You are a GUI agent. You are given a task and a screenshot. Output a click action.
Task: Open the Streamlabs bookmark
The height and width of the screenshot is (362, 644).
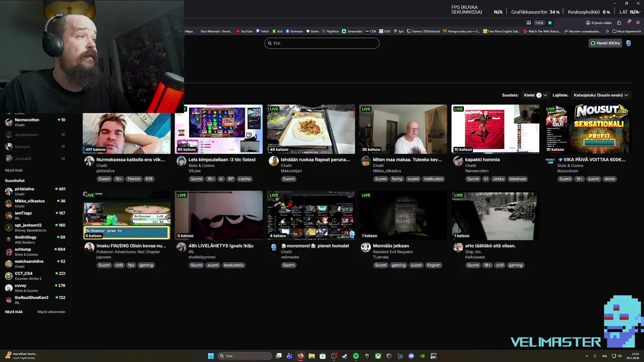[x=352, y=31]
